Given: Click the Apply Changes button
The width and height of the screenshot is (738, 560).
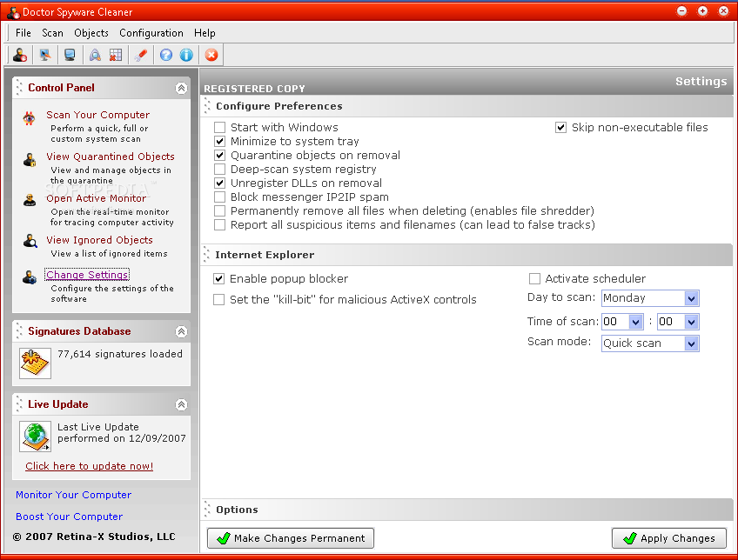Looking at the screenshot, I should 668,538.
